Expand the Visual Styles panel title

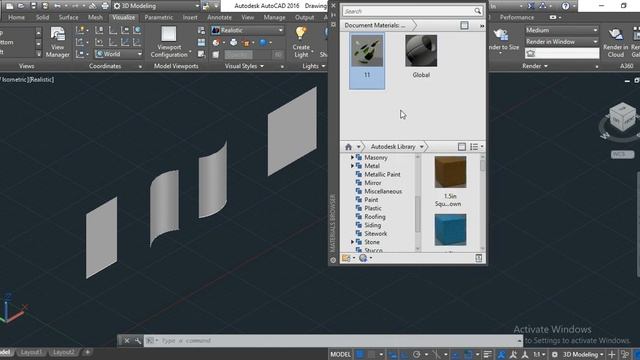tap(244, 66)
